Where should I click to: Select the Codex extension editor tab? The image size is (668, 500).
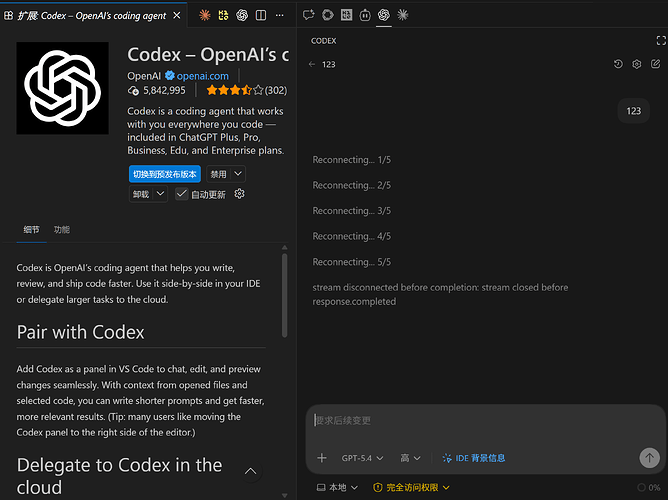coord(92,16)
